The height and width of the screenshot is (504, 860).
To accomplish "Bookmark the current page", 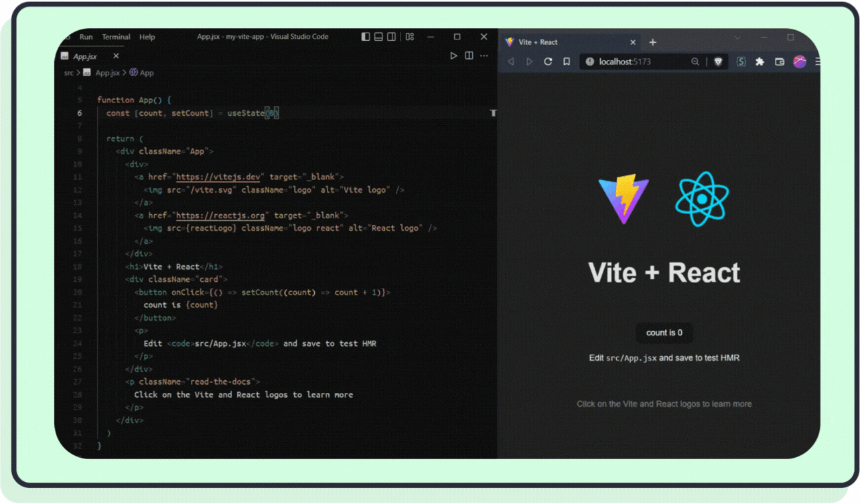I will [x=565, y=61].
